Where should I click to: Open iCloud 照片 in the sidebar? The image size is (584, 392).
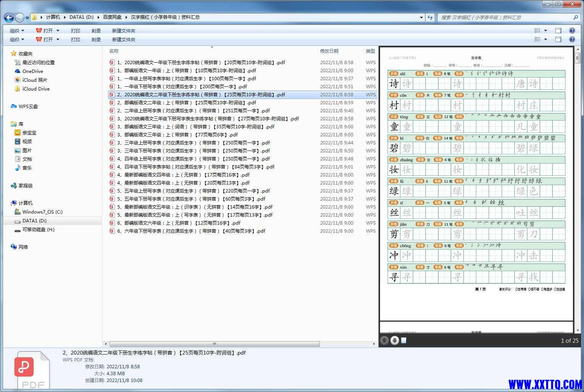click(35, 80)
